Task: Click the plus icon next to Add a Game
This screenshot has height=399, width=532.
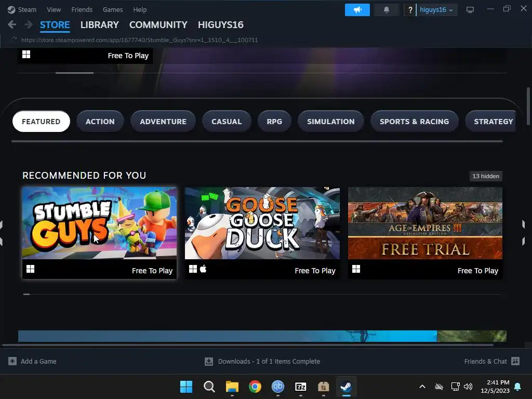Action: click(x=12, y=361)
